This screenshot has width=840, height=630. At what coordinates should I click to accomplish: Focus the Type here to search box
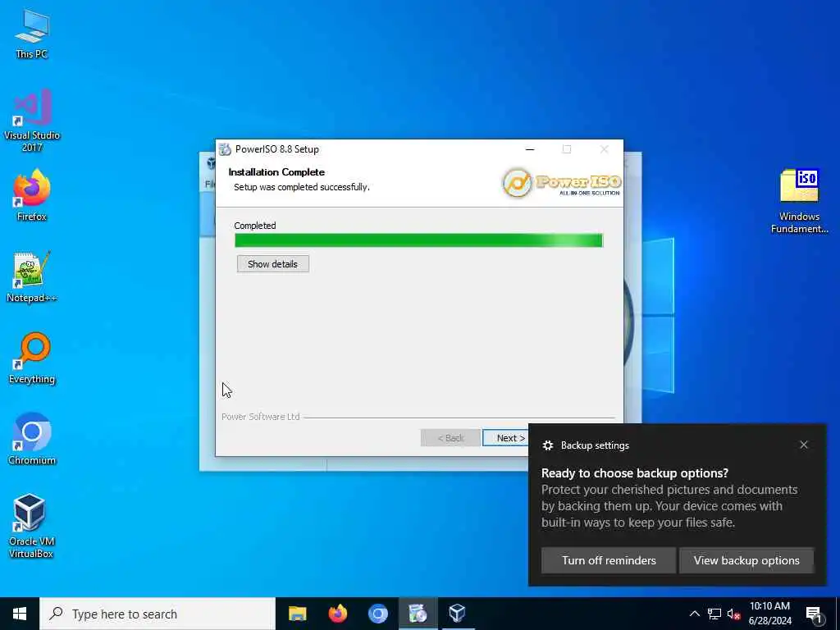[x=157, y=614]
